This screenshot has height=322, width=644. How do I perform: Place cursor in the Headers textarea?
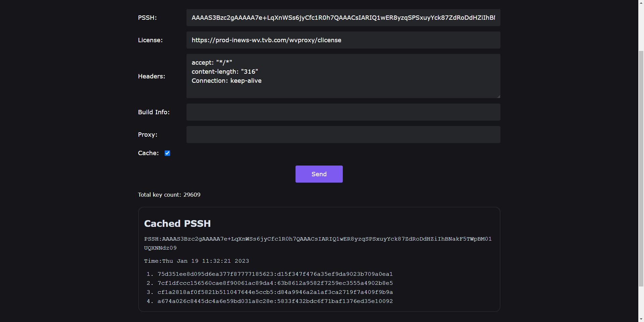click(343, 76)
